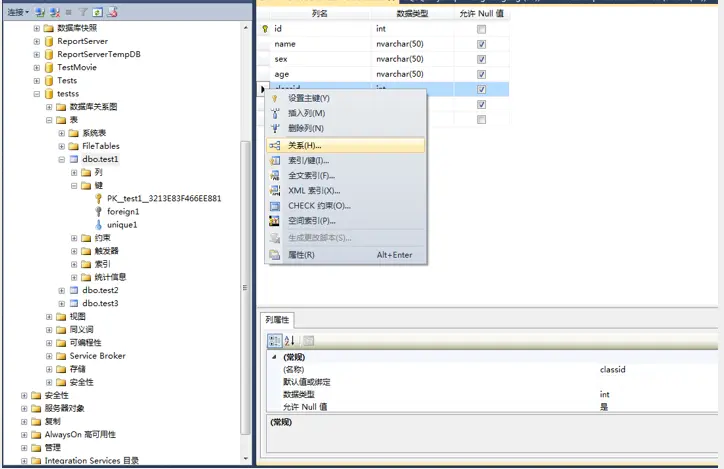Click the 插入列 menu icon
724x469 pixels.
click(275, 113)
